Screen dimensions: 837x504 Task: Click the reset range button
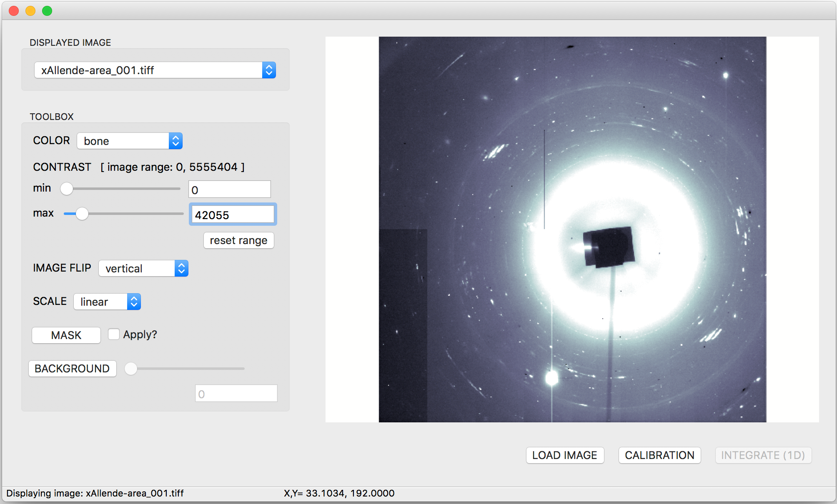238,240
